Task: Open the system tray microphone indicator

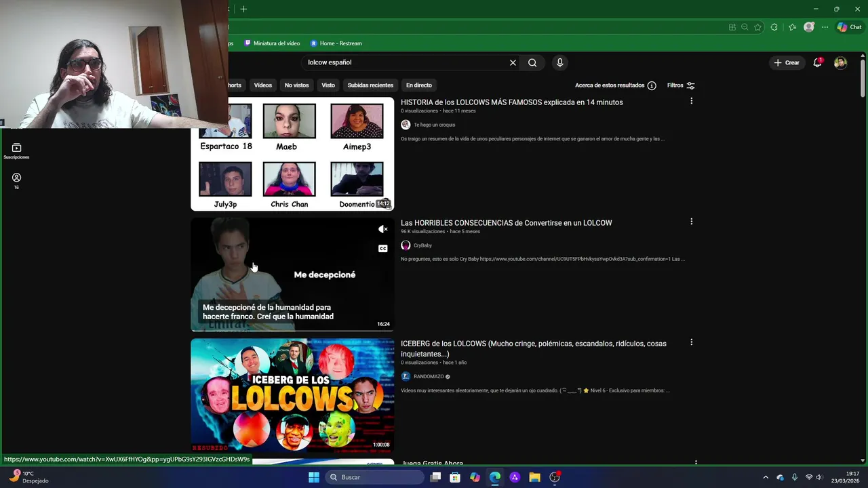Action: pos(794,477)
